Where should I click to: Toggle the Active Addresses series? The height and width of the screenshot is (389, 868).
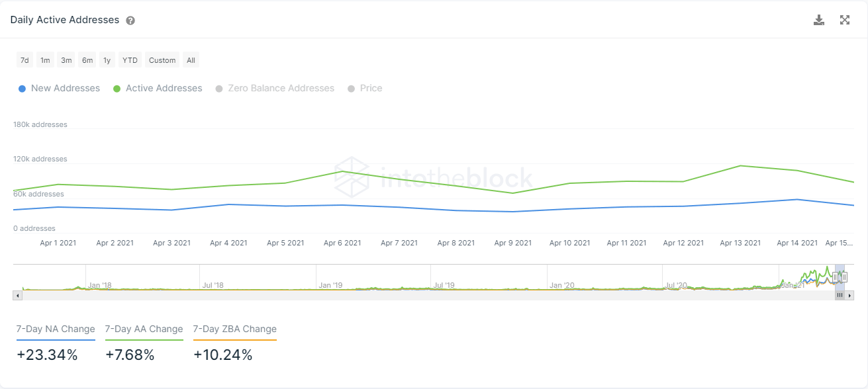[x=158, y=88]
